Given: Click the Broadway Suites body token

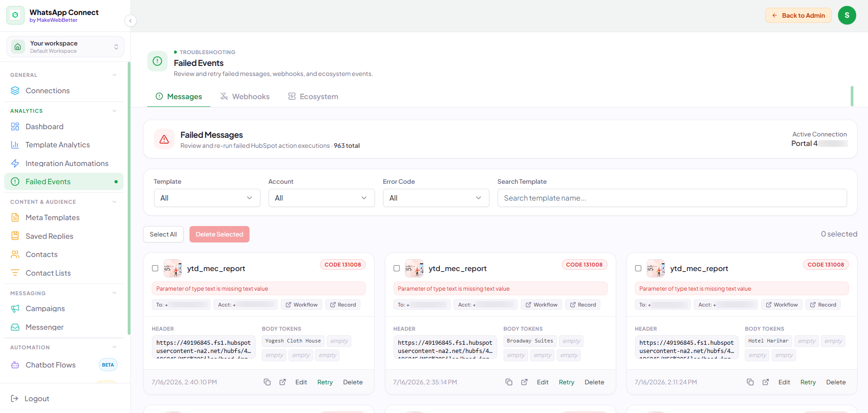Looking at the screenshot, I should [x=530, y=341].
